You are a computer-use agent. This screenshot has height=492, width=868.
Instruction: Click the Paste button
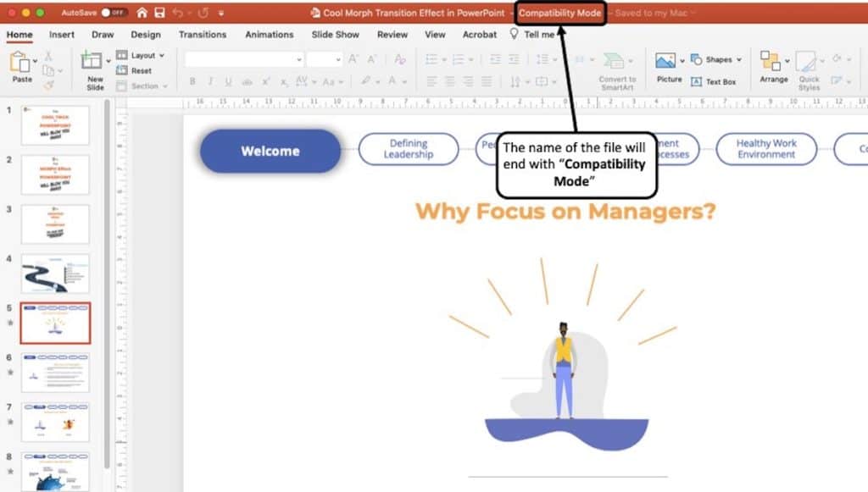coord(22,68)
